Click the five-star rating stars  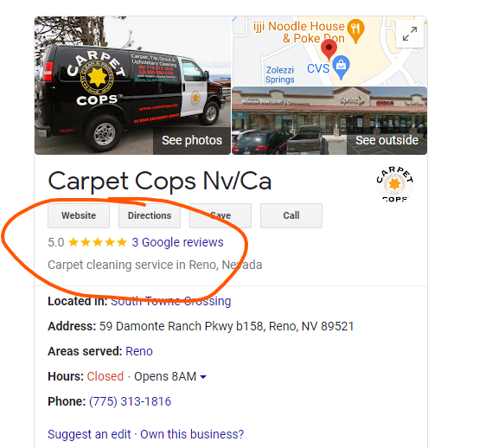98,242
